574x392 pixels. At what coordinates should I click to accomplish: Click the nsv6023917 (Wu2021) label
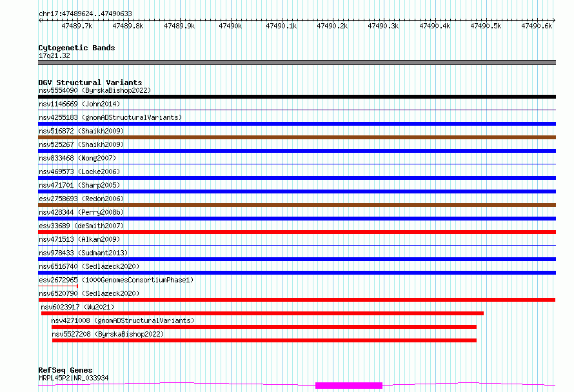point(77,307)
